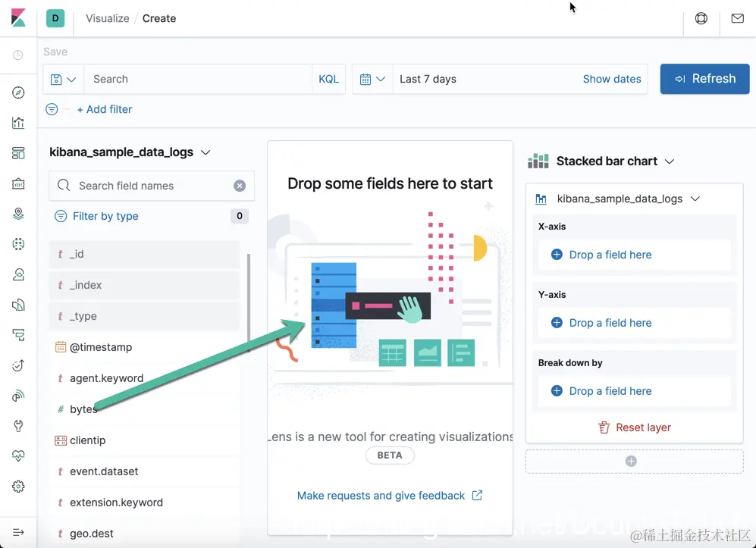This screenshot has height=548, width=756.
Task: Click the Refresh button
Action: point(704,79)
